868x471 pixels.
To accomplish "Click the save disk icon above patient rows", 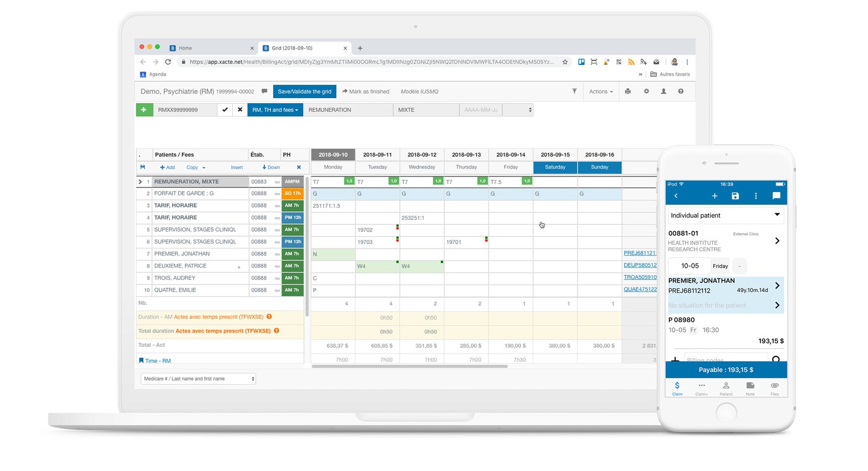I will [x=143, y=167].
